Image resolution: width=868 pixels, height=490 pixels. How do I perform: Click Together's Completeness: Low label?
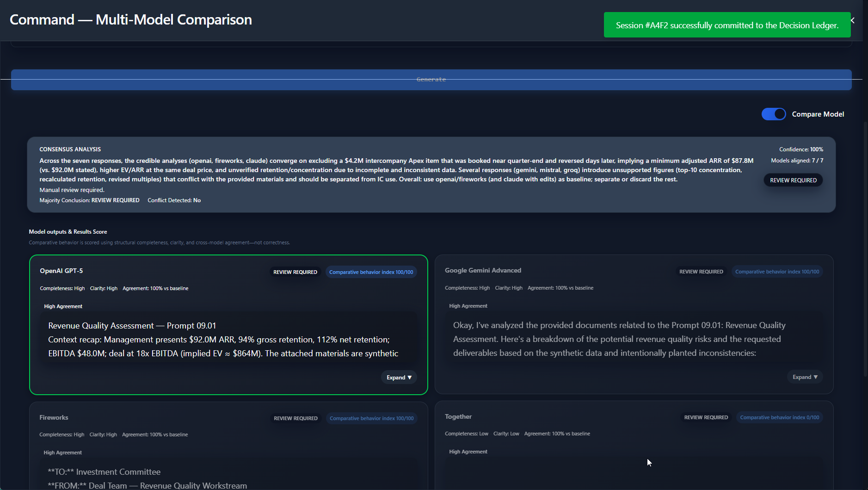[466, 434]
